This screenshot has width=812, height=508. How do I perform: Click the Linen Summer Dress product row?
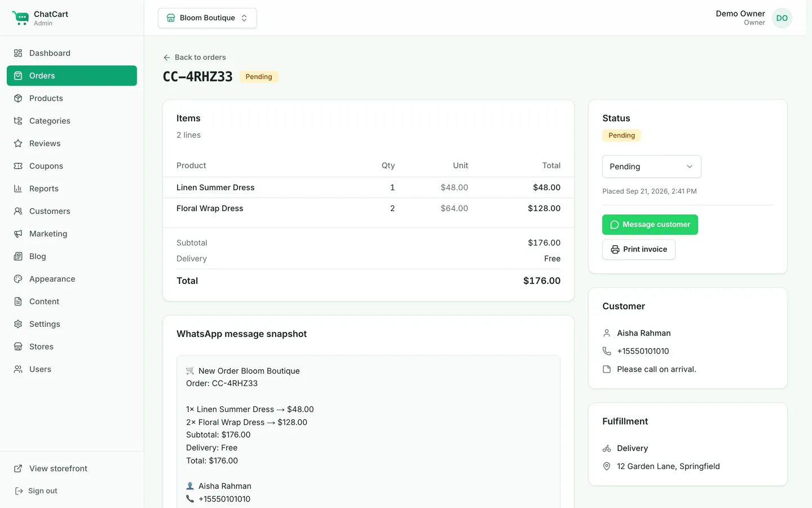click(x=368, y=187)
